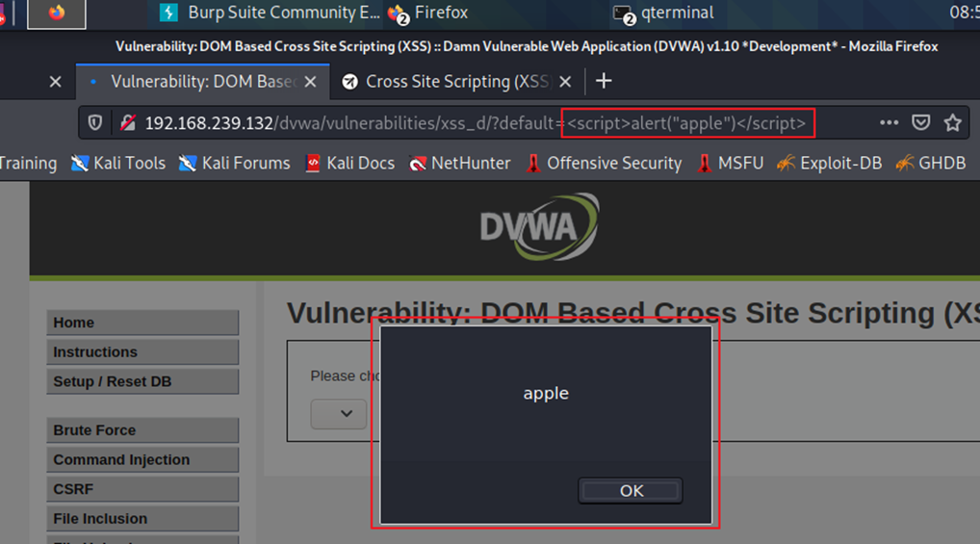Open Kali Tools bookmark
980x544 pixels.
click(x=118, y=164)
